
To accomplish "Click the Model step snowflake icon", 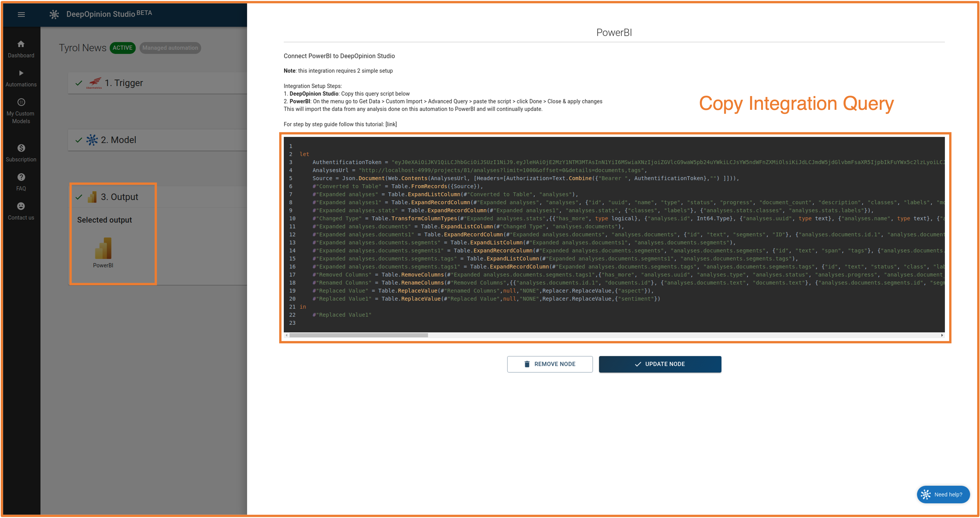I will click(x=92, y=140).
